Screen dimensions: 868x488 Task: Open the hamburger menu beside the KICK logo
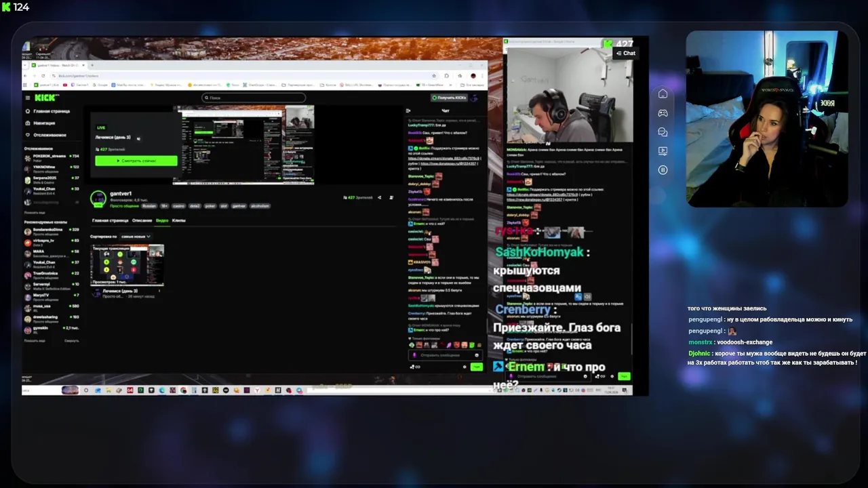[27, 98]
